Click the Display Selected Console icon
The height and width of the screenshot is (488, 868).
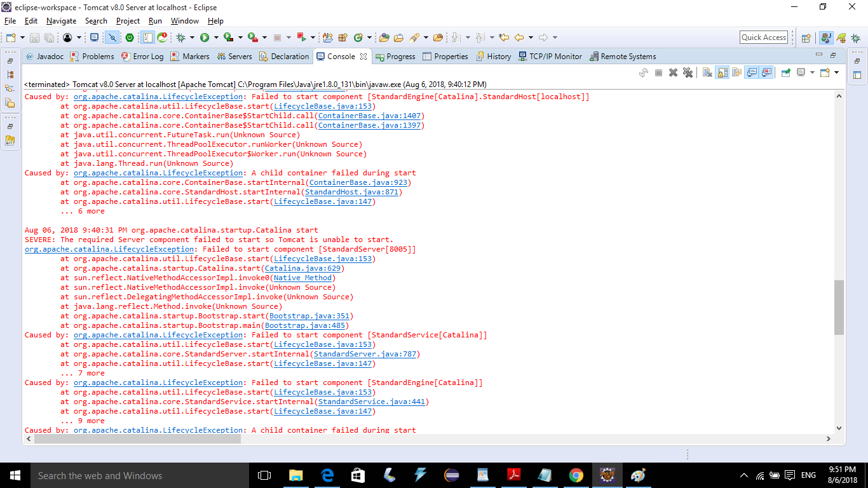coord(801,72)
